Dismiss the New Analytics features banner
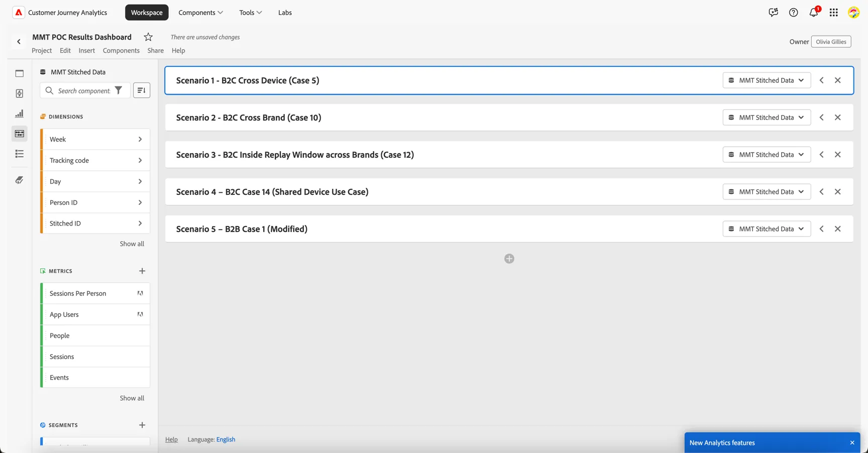The image size is (868, 453). point(852,443)
